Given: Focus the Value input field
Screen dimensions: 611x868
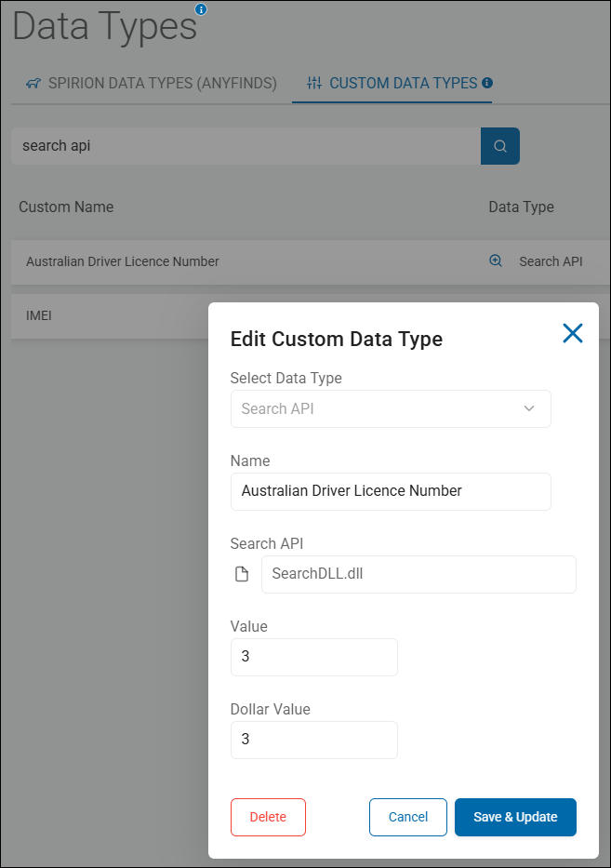Looking at the screenshot, I should (314, 657).
